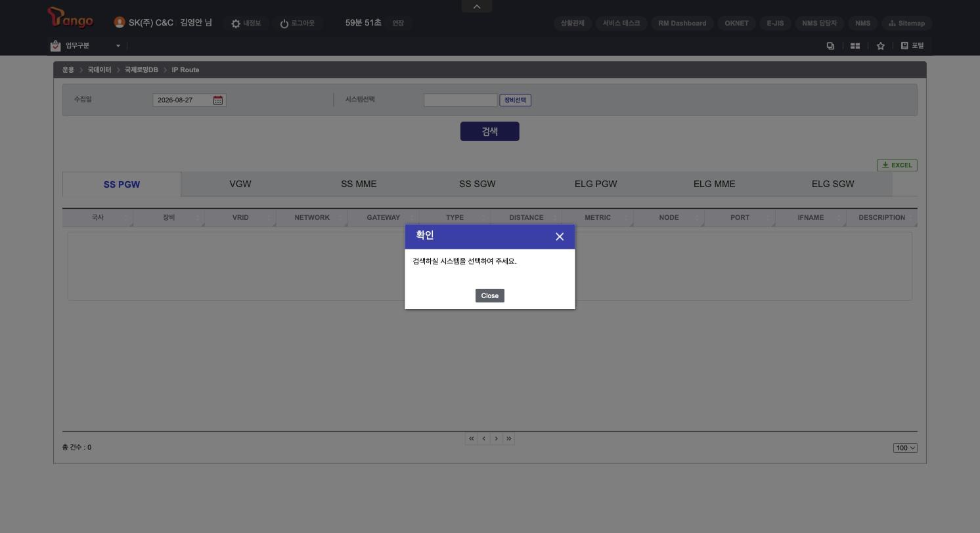Click the favorites star icon
The height and width of the screenshot is (533, 980).
click(x=881, y=46)
